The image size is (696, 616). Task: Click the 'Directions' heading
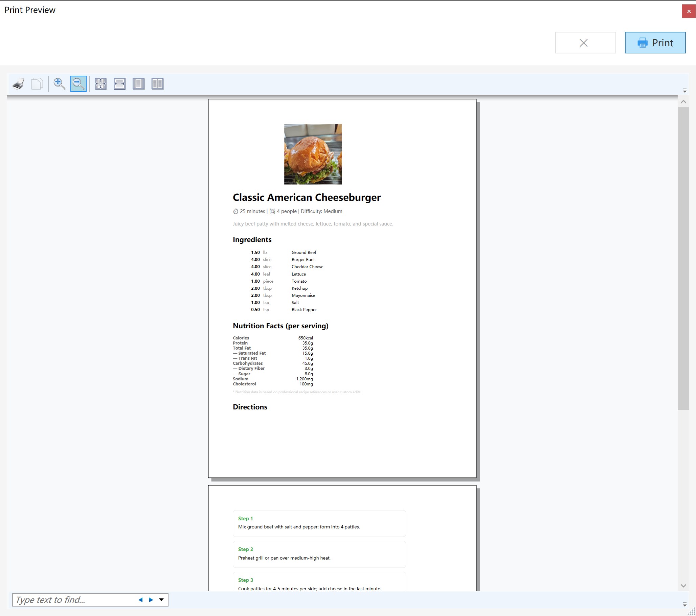[x=250, y=407]
